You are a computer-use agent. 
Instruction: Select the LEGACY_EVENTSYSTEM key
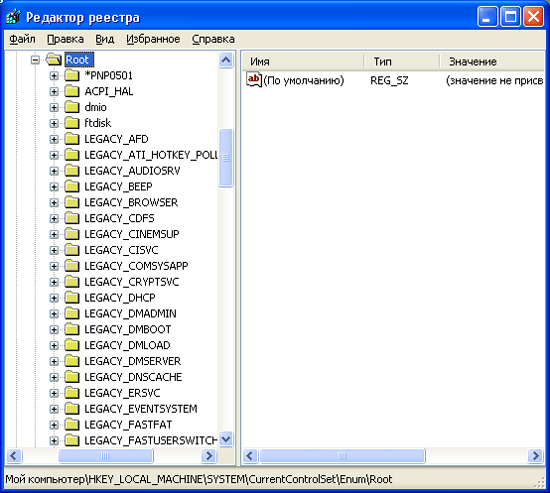[x=141, y=409]
